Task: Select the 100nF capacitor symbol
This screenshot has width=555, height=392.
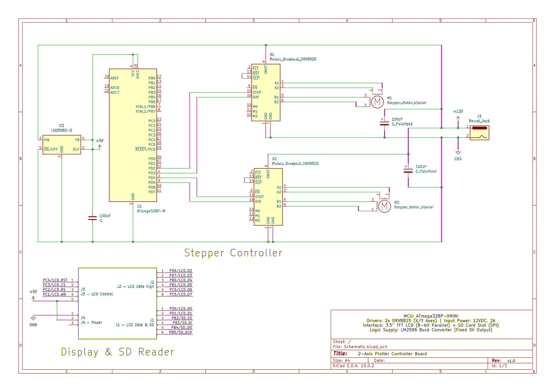Action: (x=93, y=218)
